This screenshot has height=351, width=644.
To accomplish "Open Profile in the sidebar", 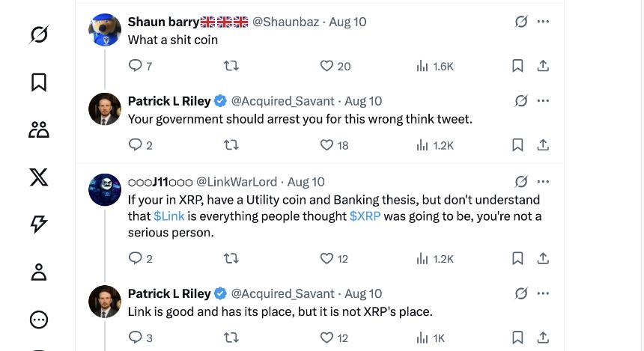I will click(x=39, y=272).
